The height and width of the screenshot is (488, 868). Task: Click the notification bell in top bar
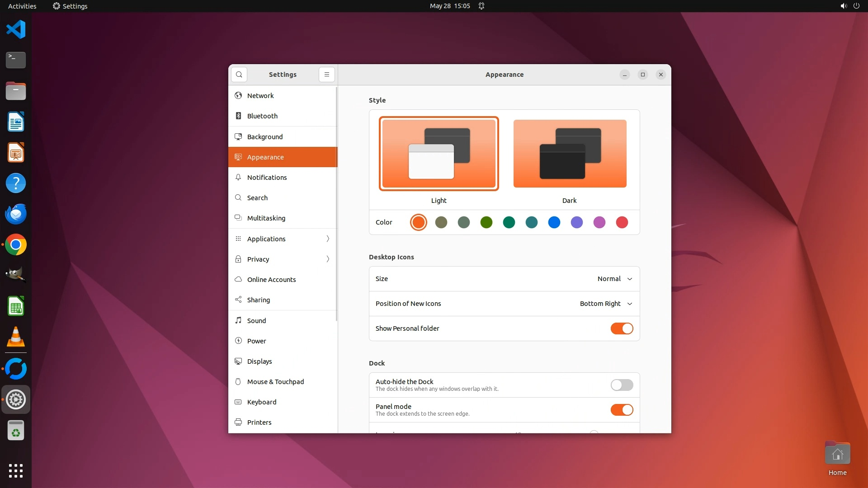click(x=481, y=6)
